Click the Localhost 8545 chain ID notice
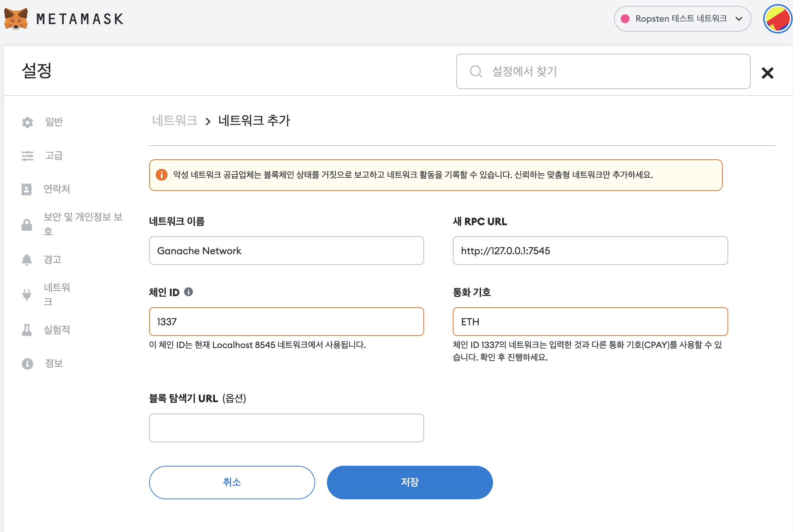The width and height of the screenshot is (793, 532). click(x=257, y=345)
